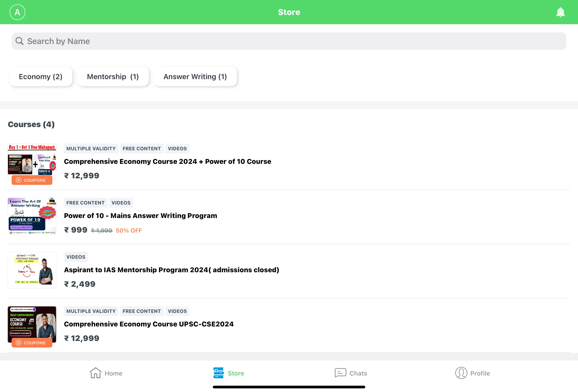The image size is (578, 392).
Task: Click the ₹ 2,499 price
Action: (80, 284)
